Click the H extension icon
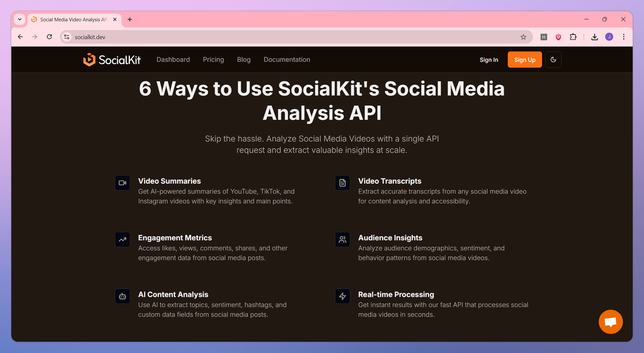644x353 pixels. (x=544, y=37)
